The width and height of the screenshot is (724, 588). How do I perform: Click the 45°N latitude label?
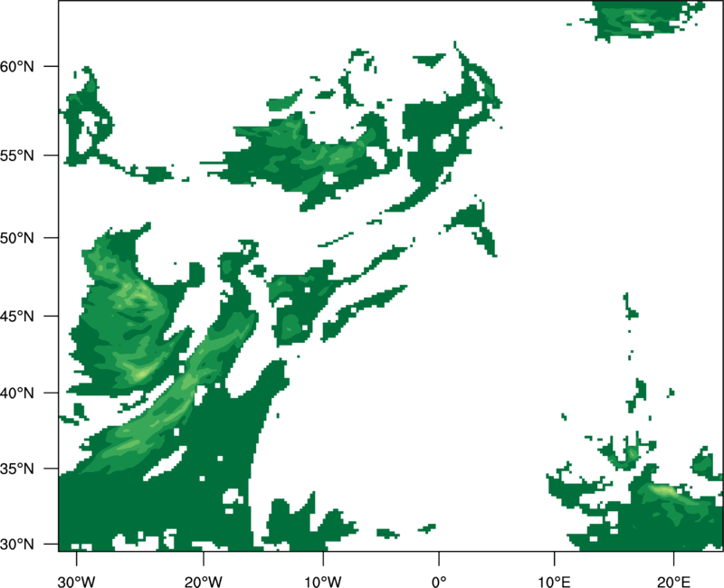click(x=17, y=316)
